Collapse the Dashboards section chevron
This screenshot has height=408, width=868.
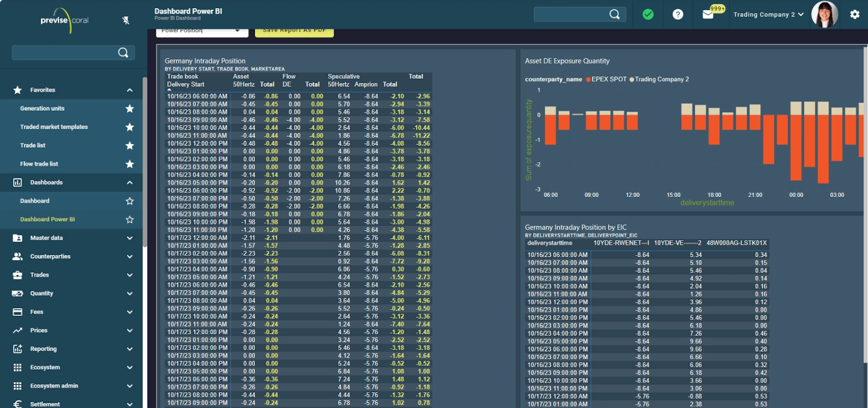coord(130,182)
